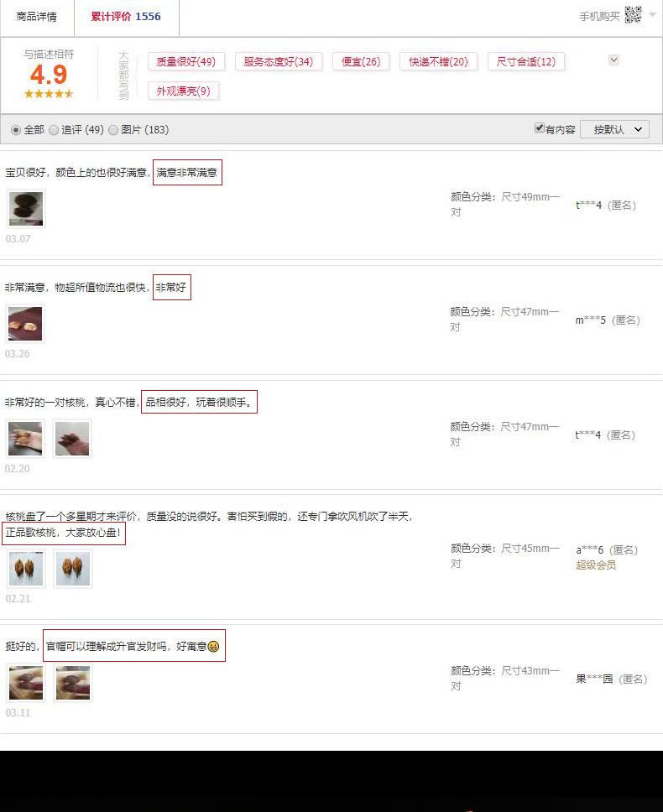Filter reviews by tag 服务态度好(34)
Screen dimensions: 663x812
pyautogui.click(x=278, y=61)
